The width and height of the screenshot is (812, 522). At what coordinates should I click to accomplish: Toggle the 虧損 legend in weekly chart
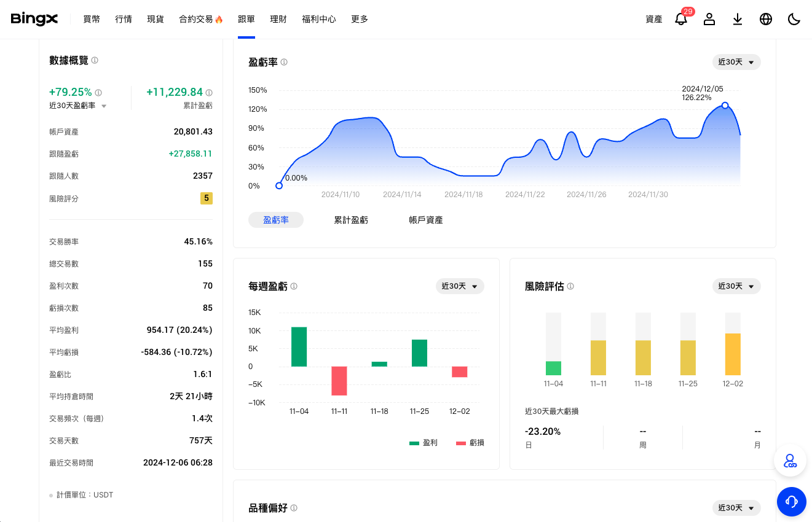click(470, 442)
